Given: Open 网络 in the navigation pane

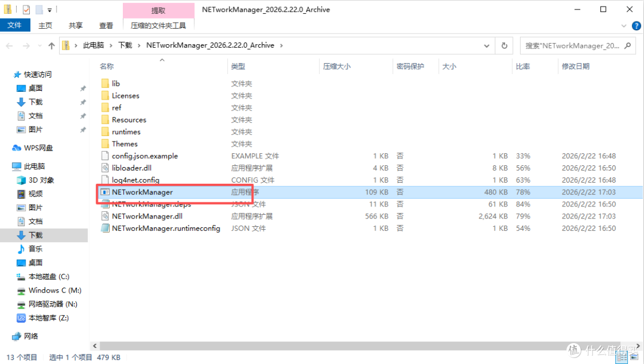Looking at the screenshot, I should click(31, 336).
